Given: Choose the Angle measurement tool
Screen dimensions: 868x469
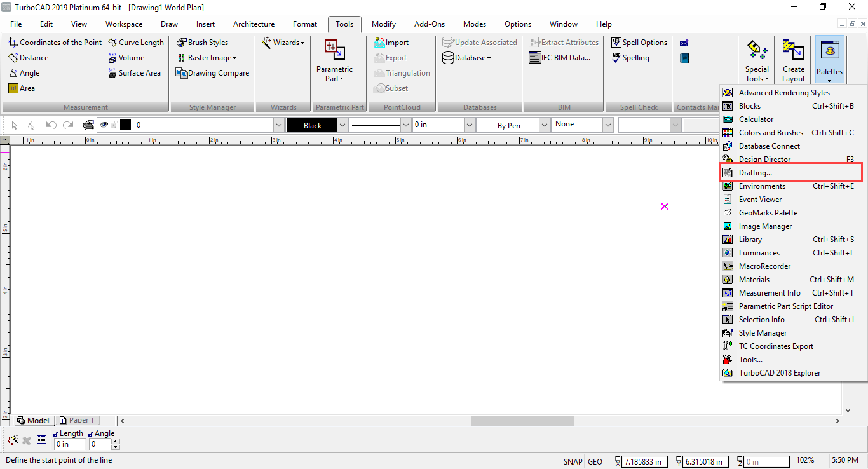Looking at the screenshot, I should pyautogui.click(x=24, y=73).
